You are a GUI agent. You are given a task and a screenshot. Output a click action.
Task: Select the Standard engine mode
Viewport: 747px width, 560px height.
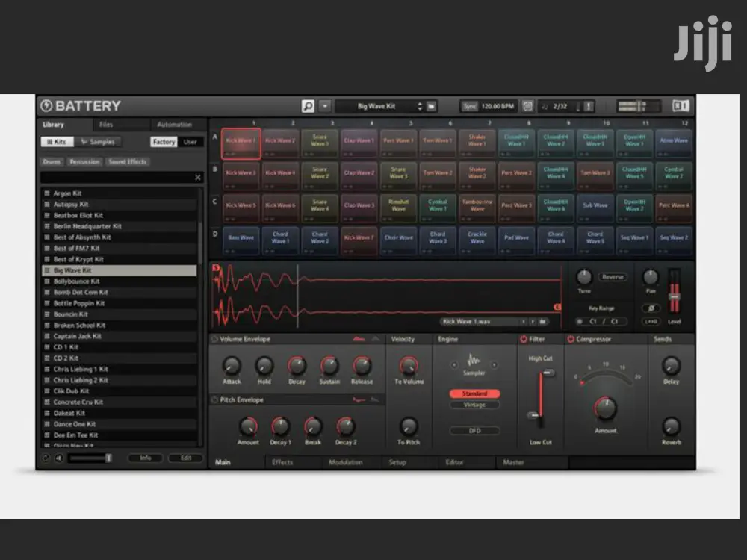coord(474,393)
